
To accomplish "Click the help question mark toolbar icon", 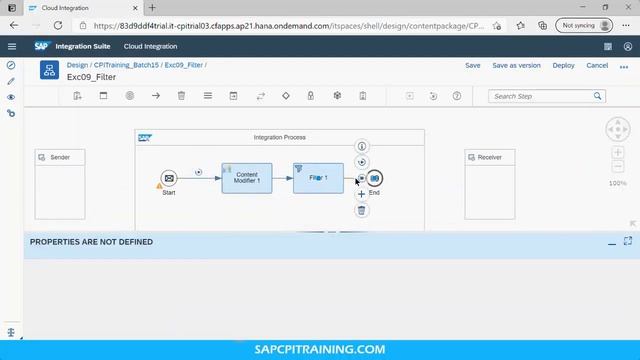I will coord(457,96).
